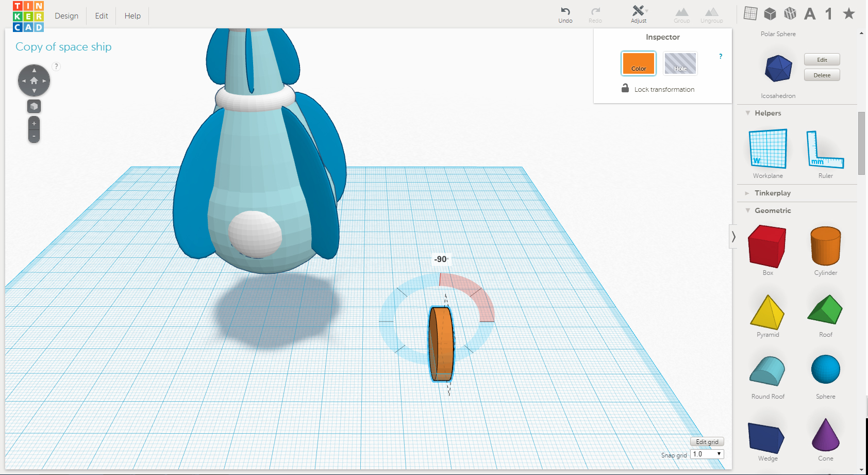Click the Tinkercad logo
This screenshot has height=475, width=868.
tap(28, 16)
